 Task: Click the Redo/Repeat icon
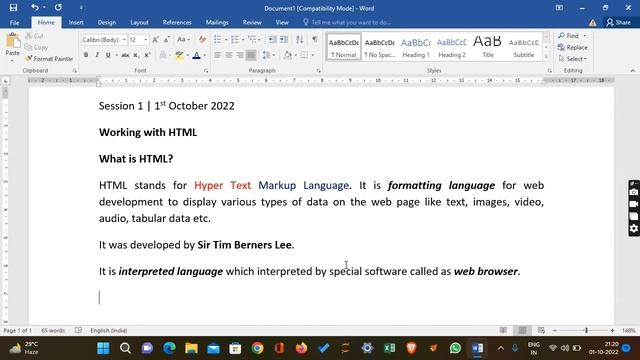coord(58,7)
